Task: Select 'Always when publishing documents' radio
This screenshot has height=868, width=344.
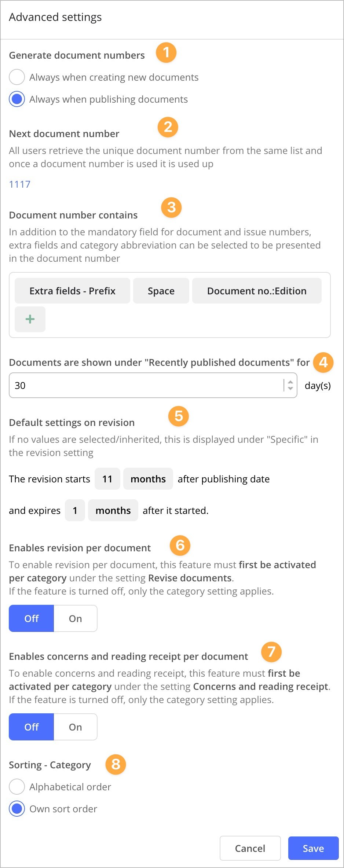Action: (17, 99)
